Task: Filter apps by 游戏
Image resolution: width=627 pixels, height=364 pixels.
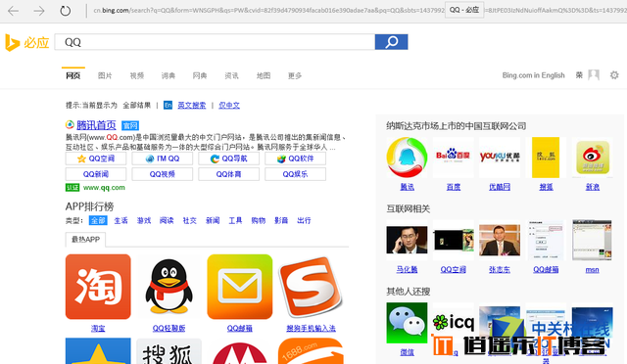Action: (x=144, y=220)
